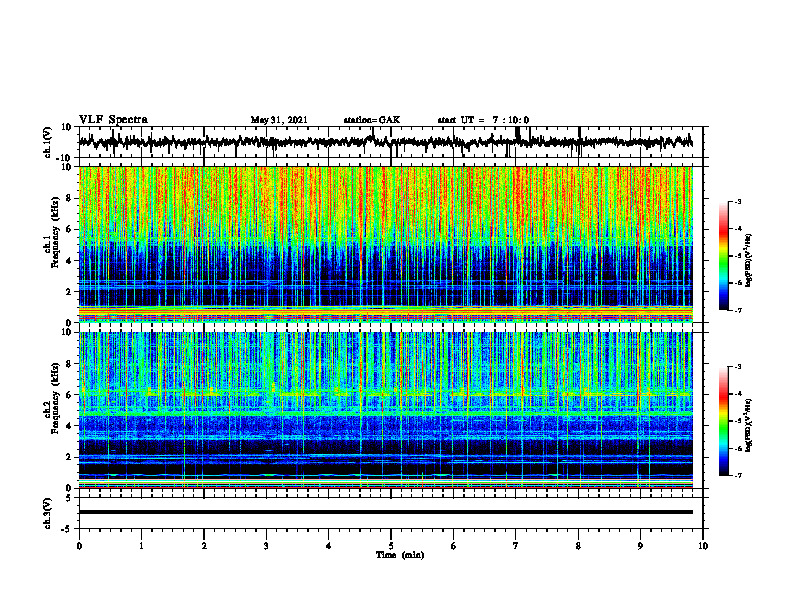
Task: Click the "start UT = 7 : 10: 0" text
Action: [x=483, y=120]
